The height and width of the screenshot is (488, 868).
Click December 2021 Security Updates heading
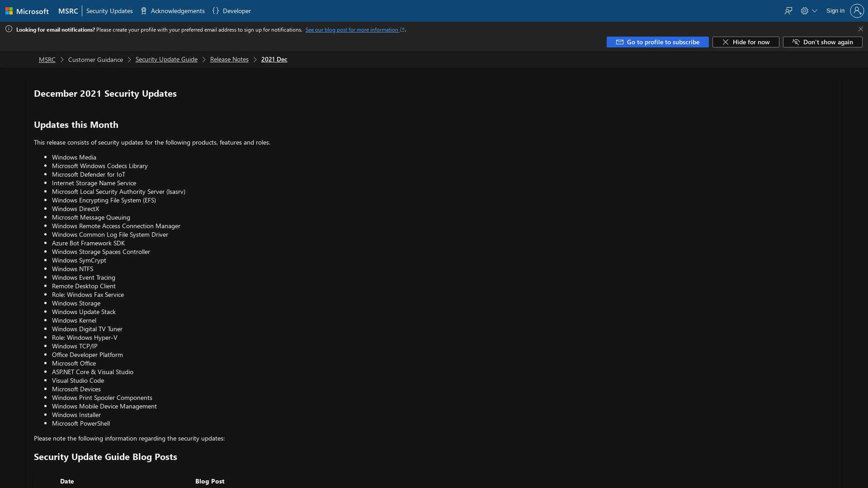(105, 94)
